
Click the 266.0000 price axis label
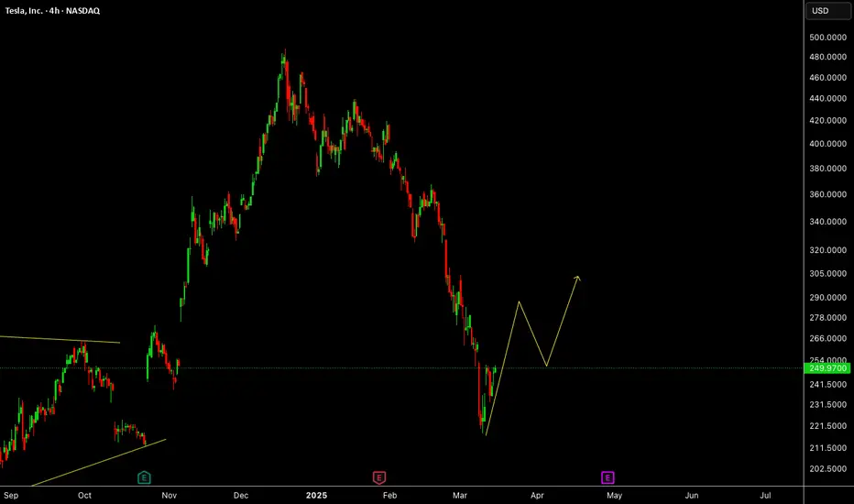[827, 338]
